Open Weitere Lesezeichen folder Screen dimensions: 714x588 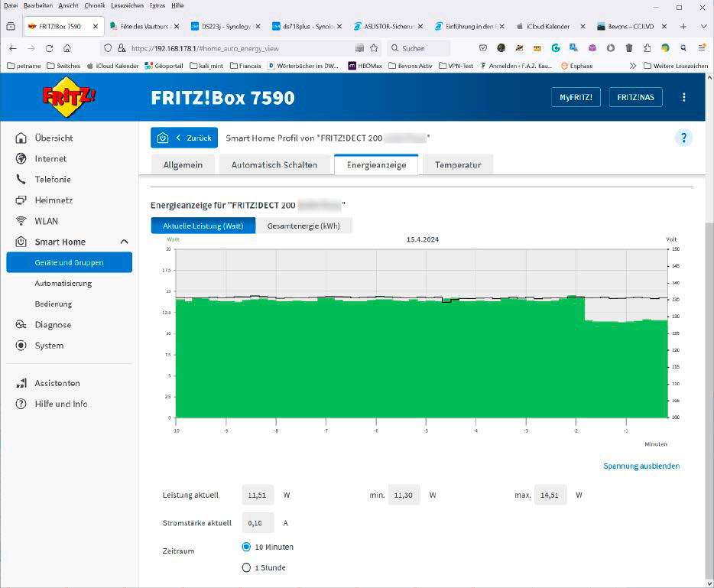point(676,66)
